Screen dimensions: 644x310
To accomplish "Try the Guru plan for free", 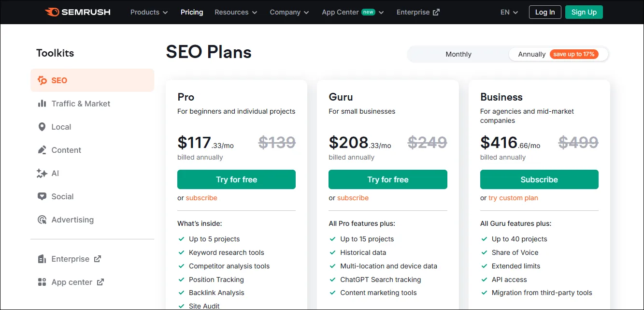I will (387, 179).
